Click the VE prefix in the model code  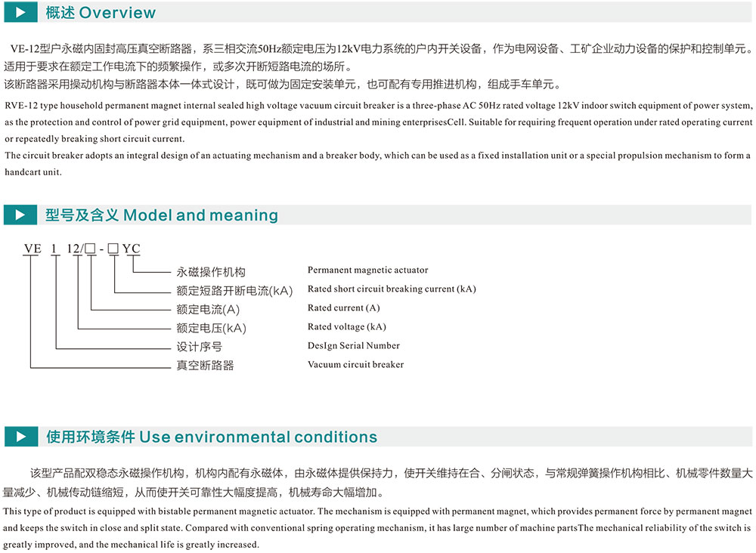32,249
